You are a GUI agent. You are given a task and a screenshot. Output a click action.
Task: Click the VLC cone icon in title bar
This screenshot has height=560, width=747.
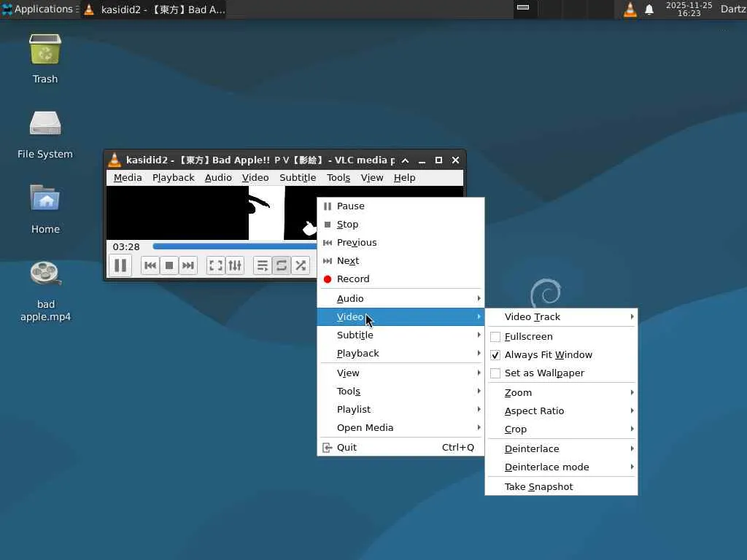115,160
